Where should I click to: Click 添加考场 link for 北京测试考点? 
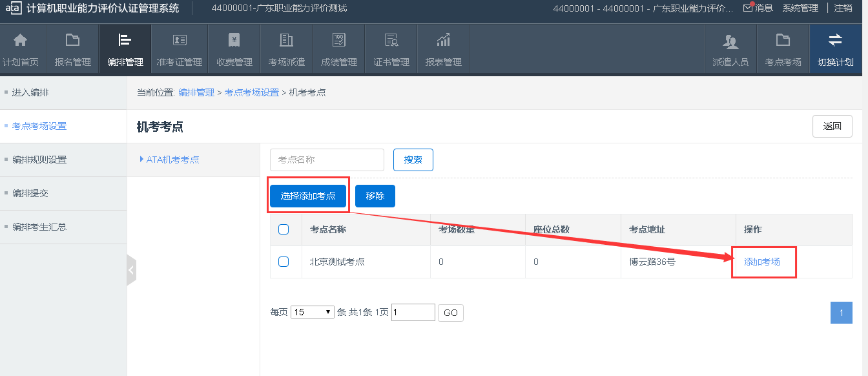(762, 262)
